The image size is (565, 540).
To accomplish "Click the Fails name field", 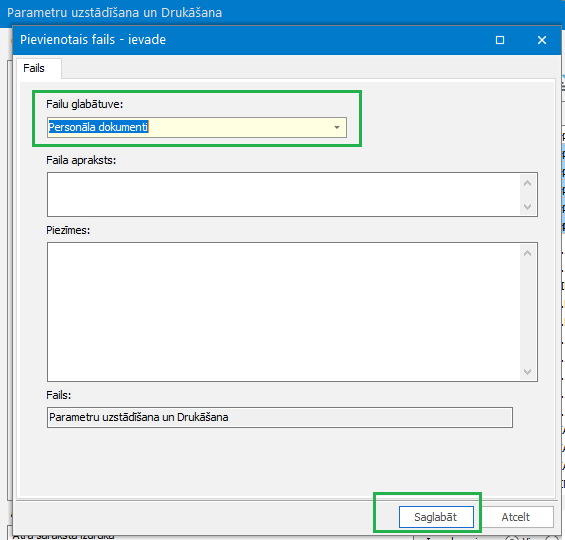I will (x=280, y=418).
